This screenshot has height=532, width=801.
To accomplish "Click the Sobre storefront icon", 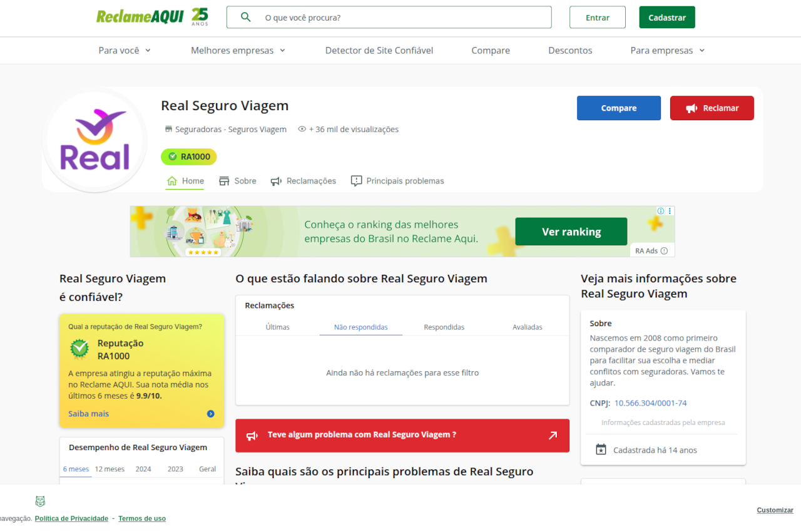I will 224,181.
